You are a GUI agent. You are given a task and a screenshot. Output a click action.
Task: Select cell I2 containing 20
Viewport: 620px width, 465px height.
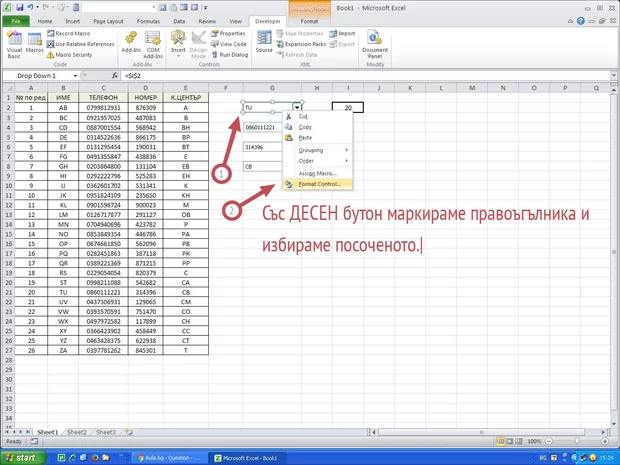click(348, 108)
